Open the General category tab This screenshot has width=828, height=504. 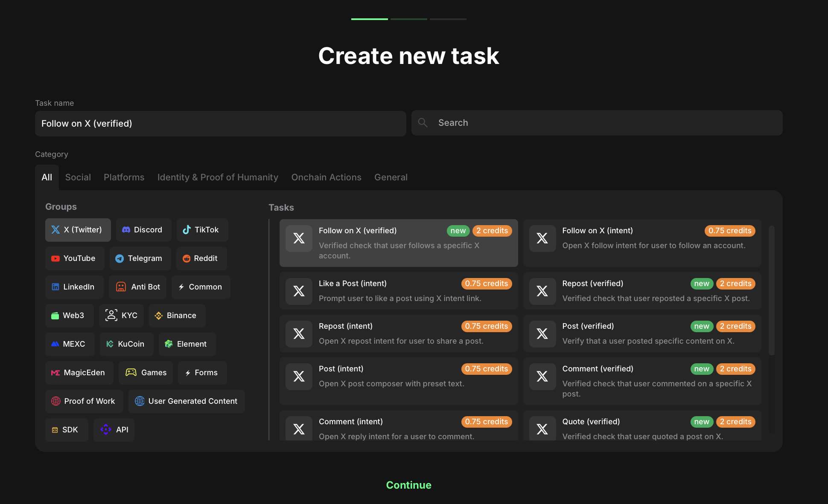(x=391, y=177)
